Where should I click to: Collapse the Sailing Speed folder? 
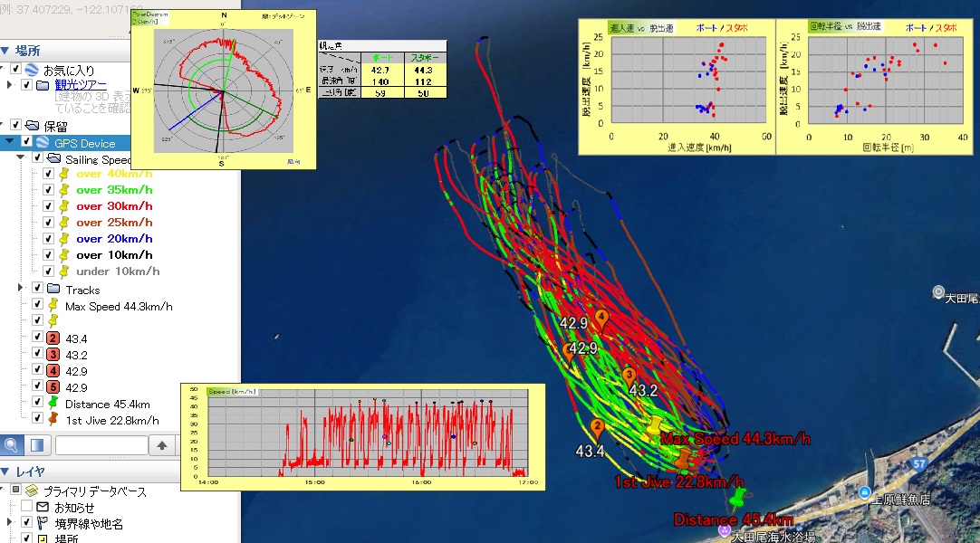(21, 157)
